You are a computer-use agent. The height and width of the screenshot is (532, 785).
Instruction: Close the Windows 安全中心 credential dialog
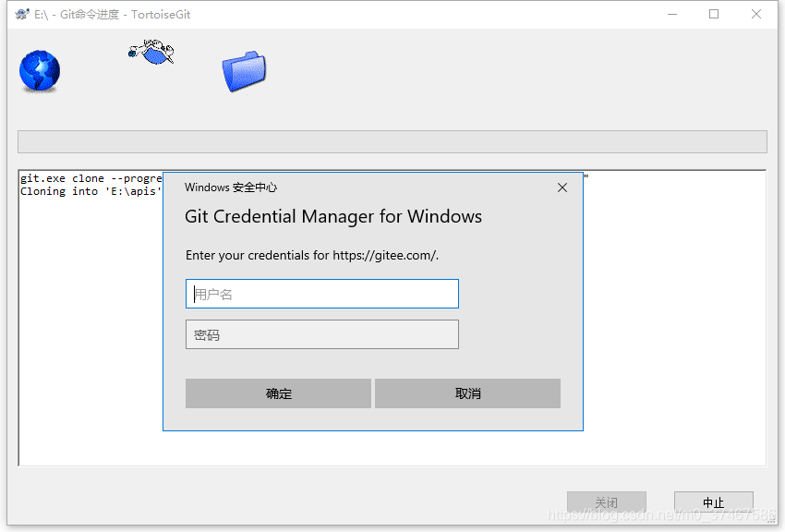coord(562,187)
